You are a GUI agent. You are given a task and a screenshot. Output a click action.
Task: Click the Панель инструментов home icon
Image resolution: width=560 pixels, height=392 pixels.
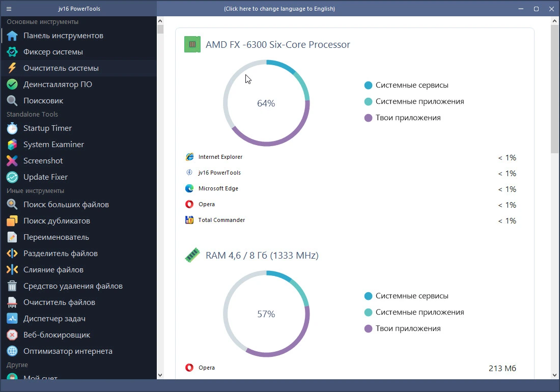coord(12,36)
